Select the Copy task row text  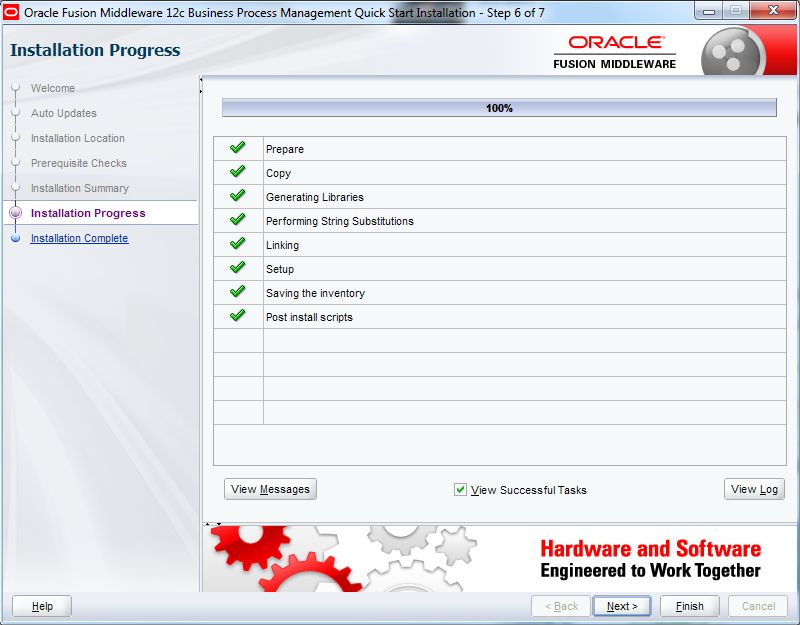tap(278, 173)
